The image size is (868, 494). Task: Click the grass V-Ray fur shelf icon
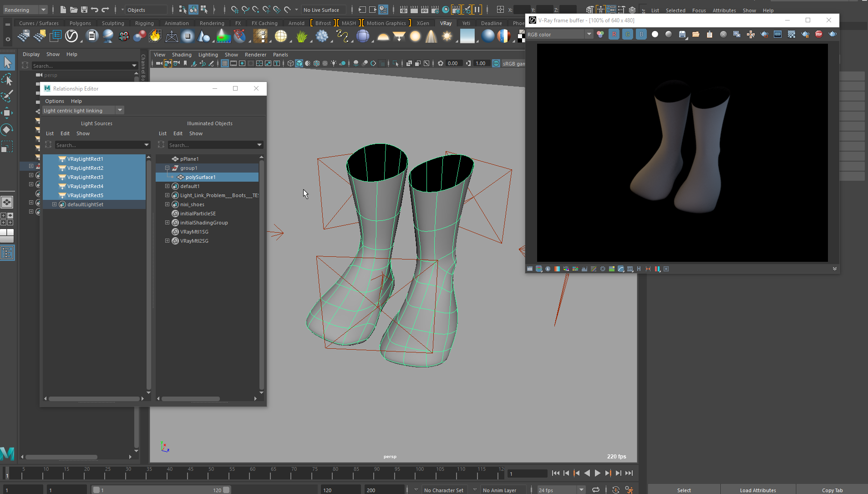(301, 36)
